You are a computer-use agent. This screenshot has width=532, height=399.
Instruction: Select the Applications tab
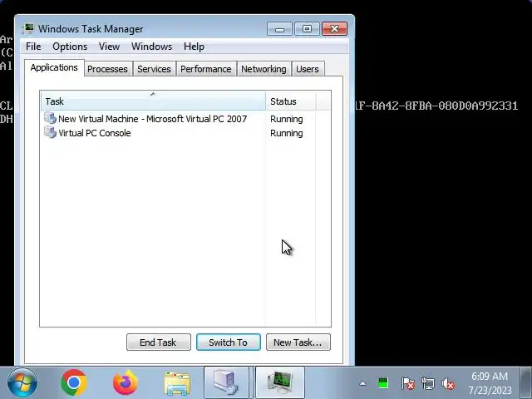(x=54, y=67)
